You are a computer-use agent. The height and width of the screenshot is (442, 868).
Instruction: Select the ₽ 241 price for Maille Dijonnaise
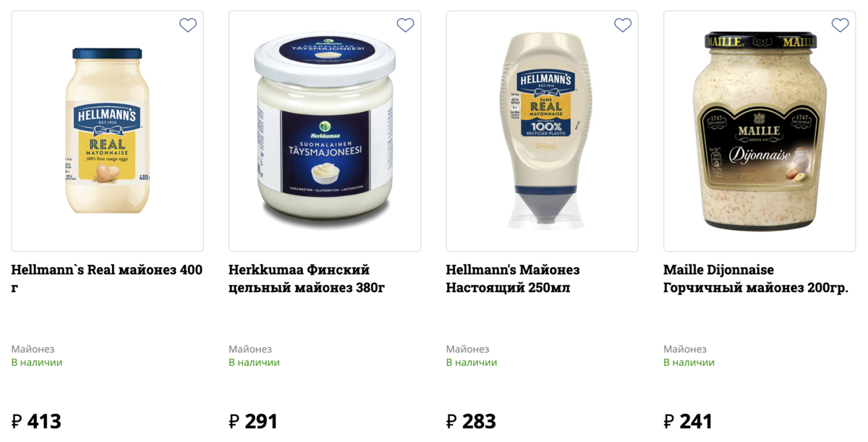pyautogui.click(x=688, y=421)
